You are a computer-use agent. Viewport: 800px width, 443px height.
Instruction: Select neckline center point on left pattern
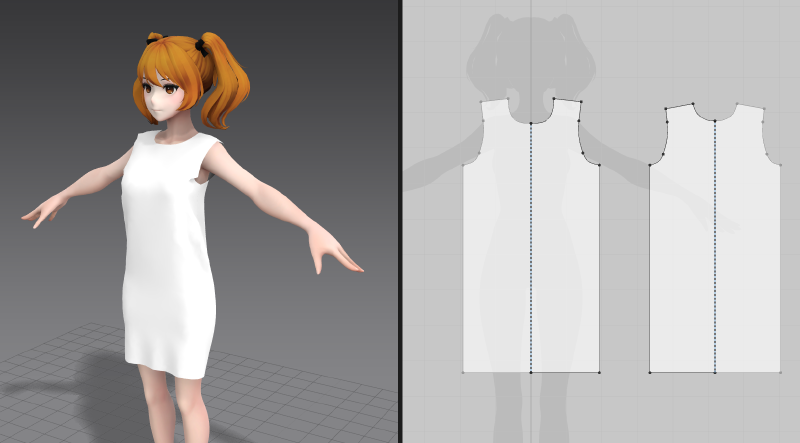[530, 124]
